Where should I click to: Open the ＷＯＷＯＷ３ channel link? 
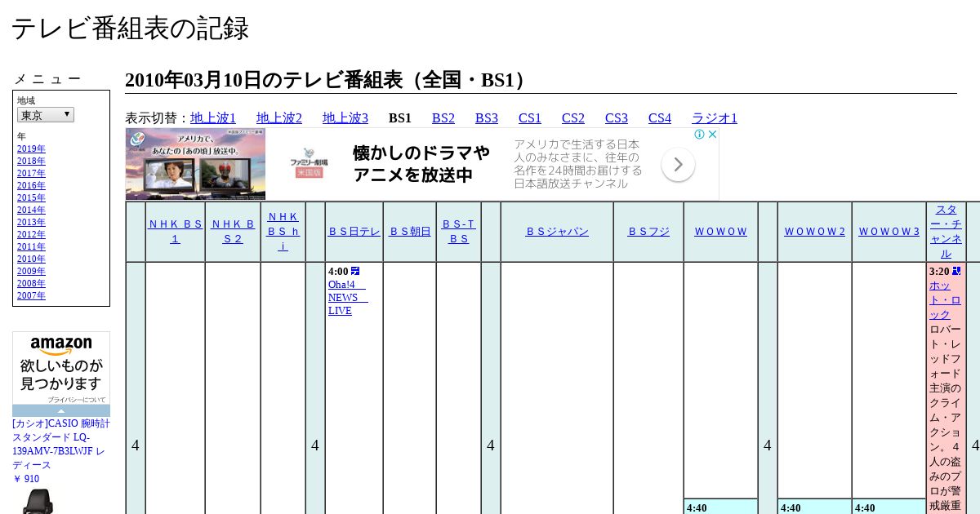(889, 232)
